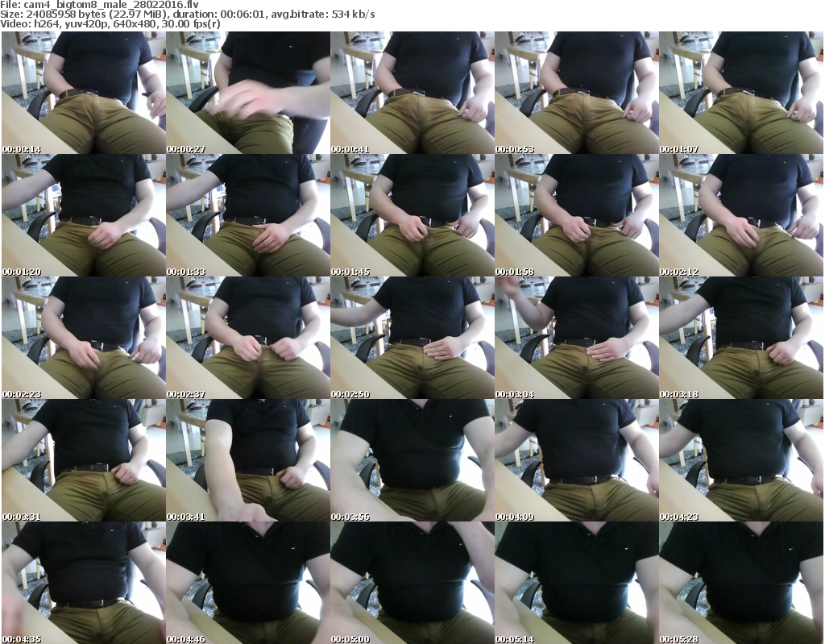Select the thumbnail stamped 00:00:27
This screenshot has width=825, height=644.
(x=248, y=93)
